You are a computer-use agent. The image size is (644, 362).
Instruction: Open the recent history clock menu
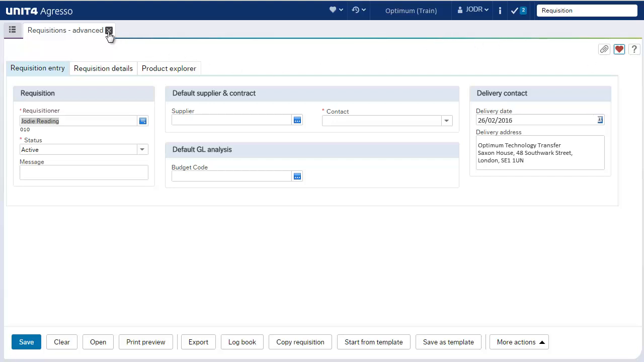click(359, 10)
